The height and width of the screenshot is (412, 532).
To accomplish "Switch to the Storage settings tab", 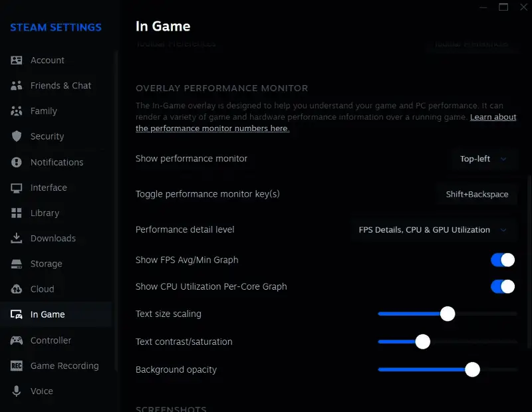I will click(46, 264).
